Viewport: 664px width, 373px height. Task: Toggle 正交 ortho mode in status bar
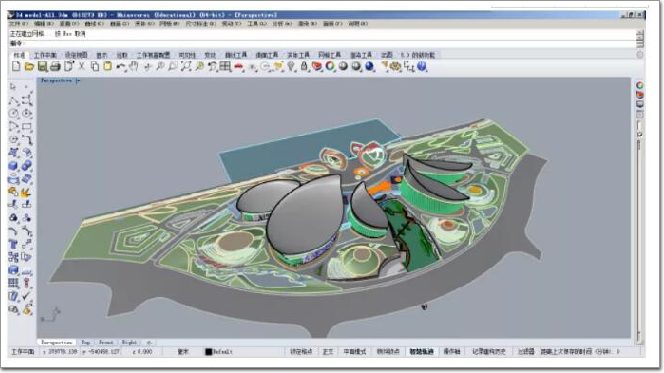328,351
